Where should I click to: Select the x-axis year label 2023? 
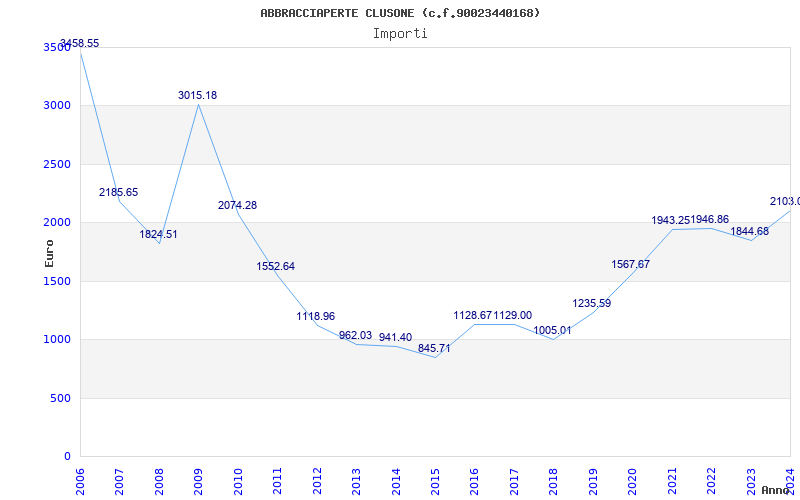751,482
